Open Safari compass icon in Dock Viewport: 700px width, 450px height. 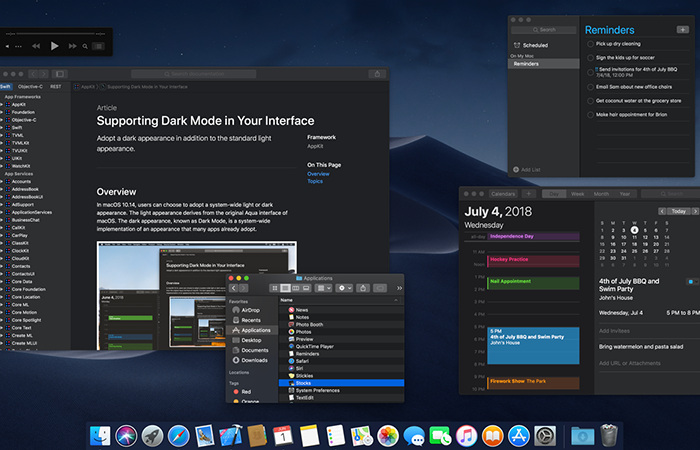pos(179,436)
